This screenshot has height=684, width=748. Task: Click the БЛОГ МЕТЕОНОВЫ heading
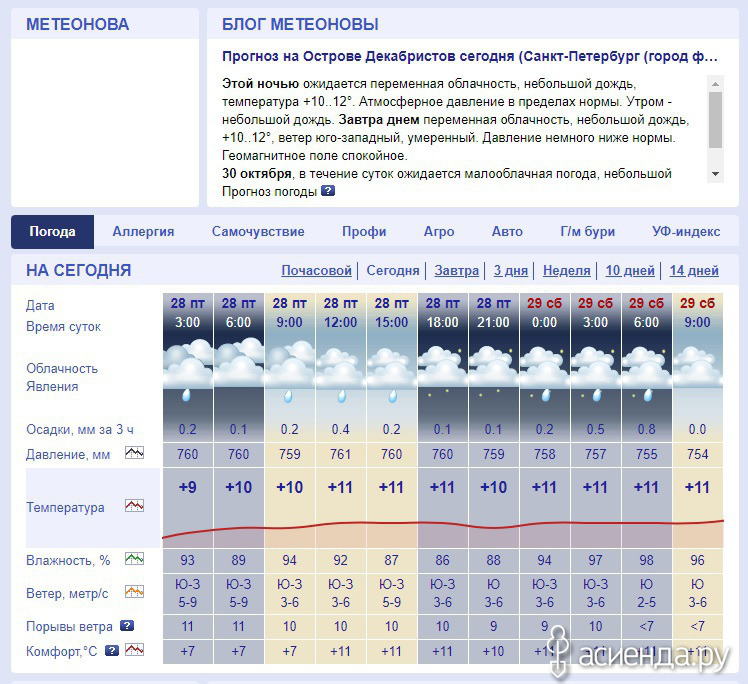300,24
